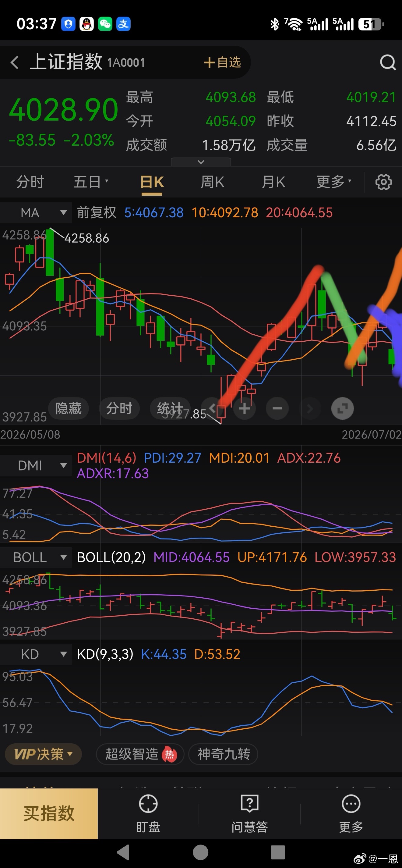Tap the ADXR:17.63 reading
Screen dimensions: 402x868
113,473
